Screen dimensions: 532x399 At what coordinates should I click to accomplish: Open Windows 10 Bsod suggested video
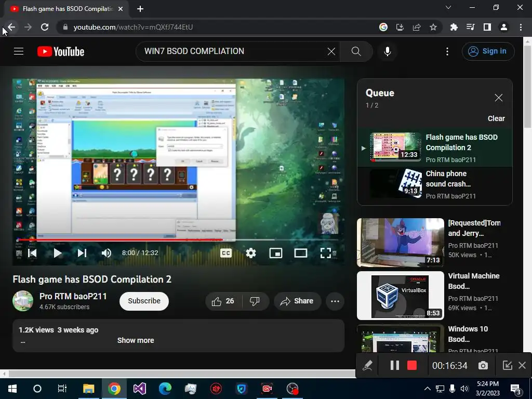(x=401, y=339)
